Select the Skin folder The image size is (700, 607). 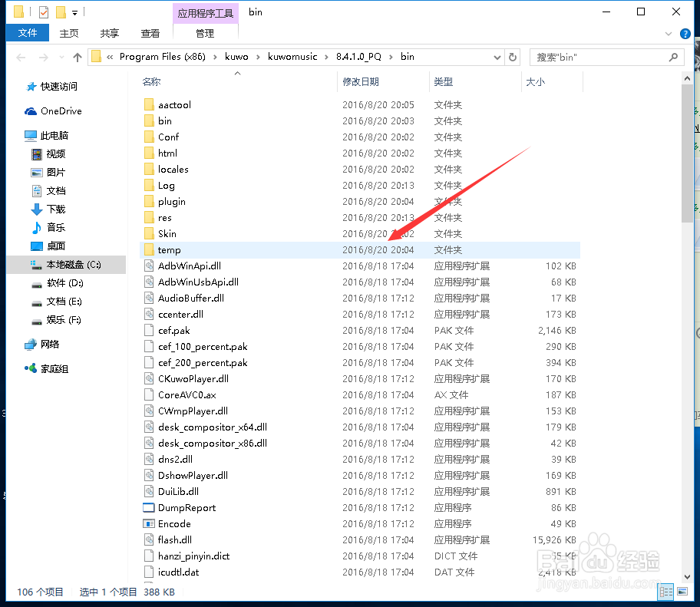point(167,233)
